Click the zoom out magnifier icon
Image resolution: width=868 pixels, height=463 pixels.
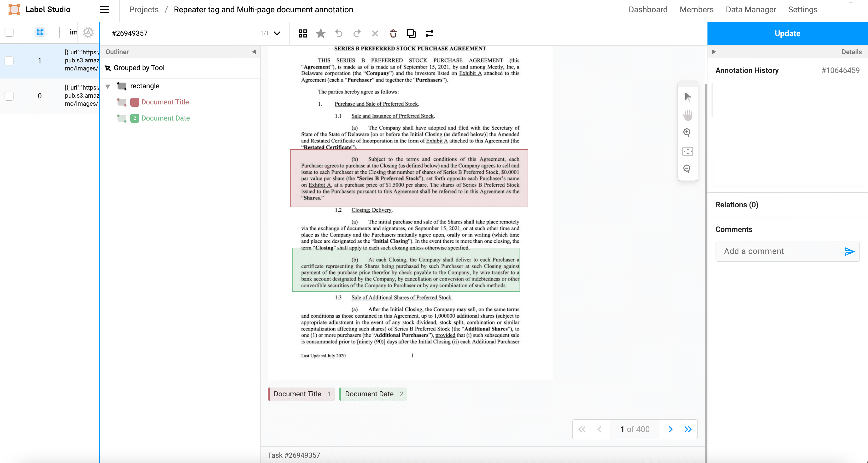coord(687,169)
